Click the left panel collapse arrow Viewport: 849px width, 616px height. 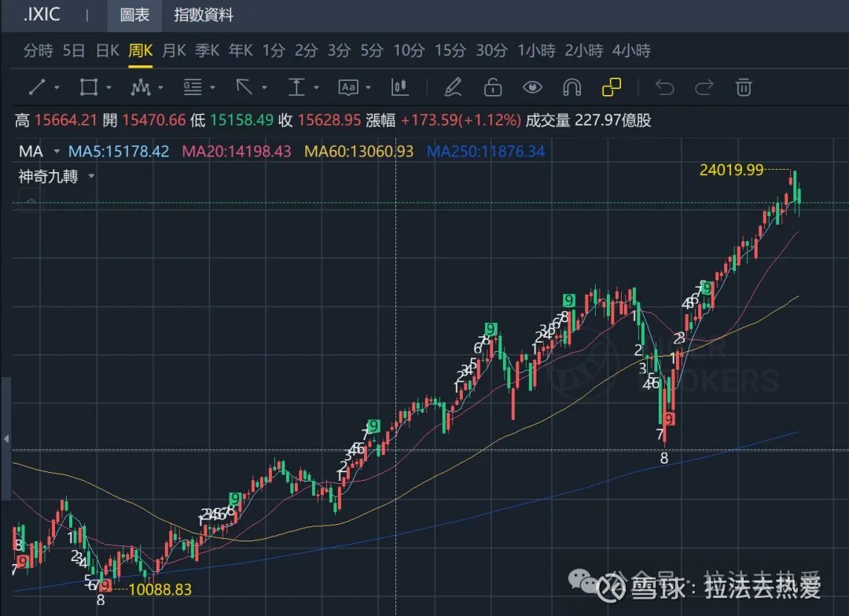[5, 440]
